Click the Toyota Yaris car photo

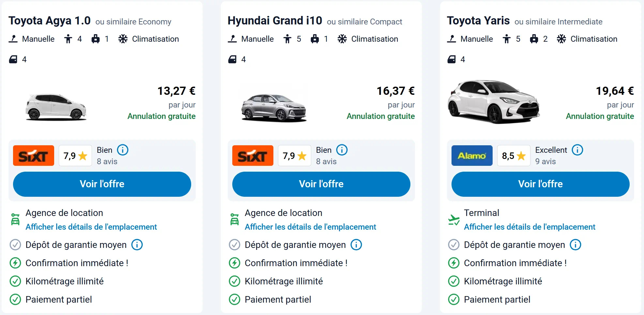[493, 102]
